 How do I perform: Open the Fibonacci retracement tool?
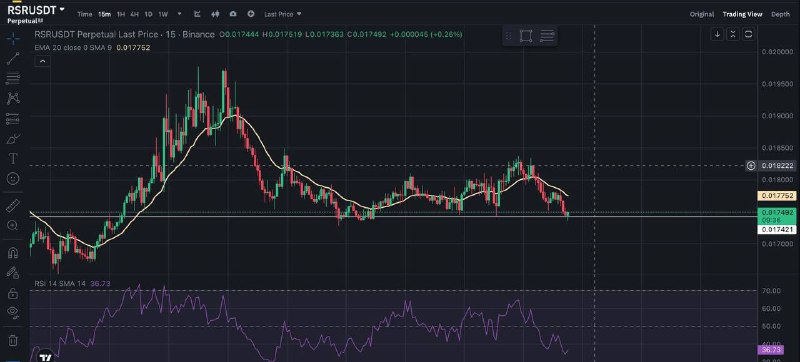tap(13, 78)
